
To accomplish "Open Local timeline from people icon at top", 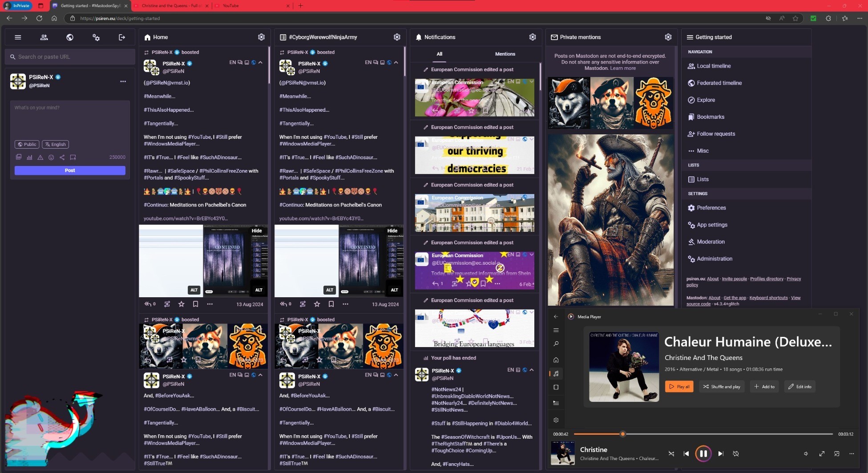I will [x=44, y=37].
